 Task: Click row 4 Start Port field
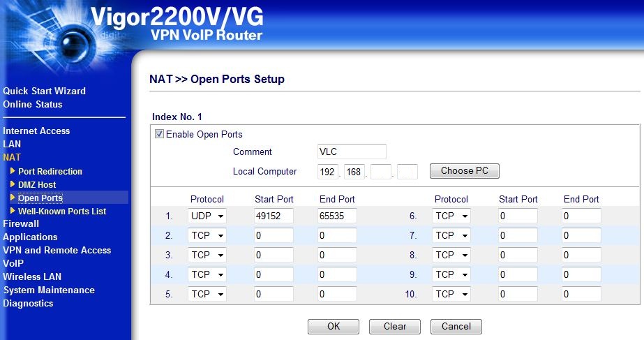[x=274, y=274]
